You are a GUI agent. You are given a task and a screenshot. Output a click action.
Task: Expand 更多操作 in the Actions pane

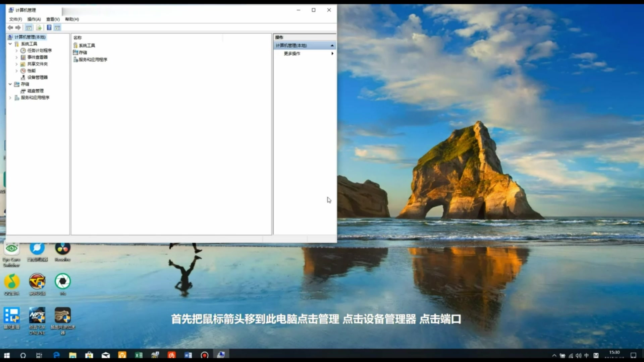coord(332,53)
